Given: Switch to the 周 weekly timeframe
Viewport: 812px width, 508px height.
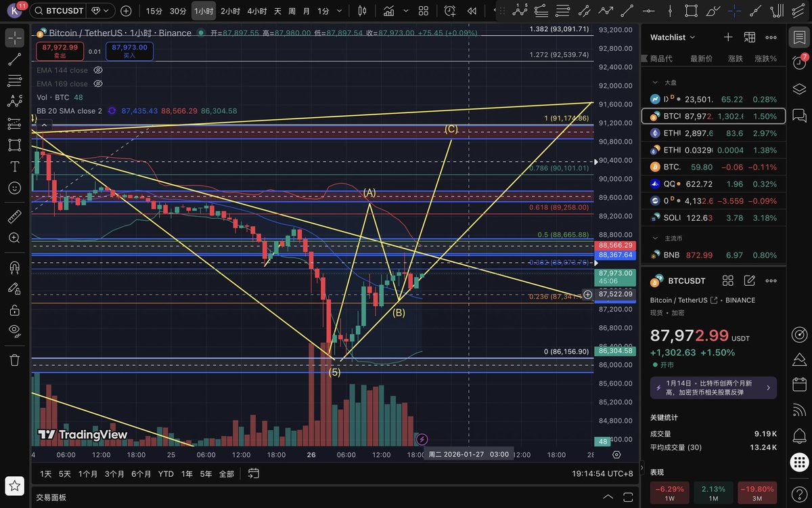Looking at the screenshot, I should click(292, 11).
